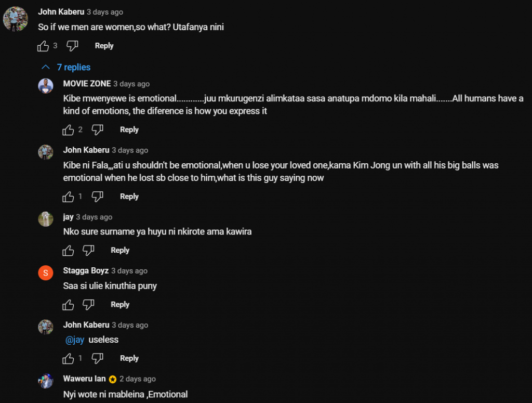Like John Kaberu's top comment
Image resolution: width=532 pixels, height=403 pixels.
(43, 46)
